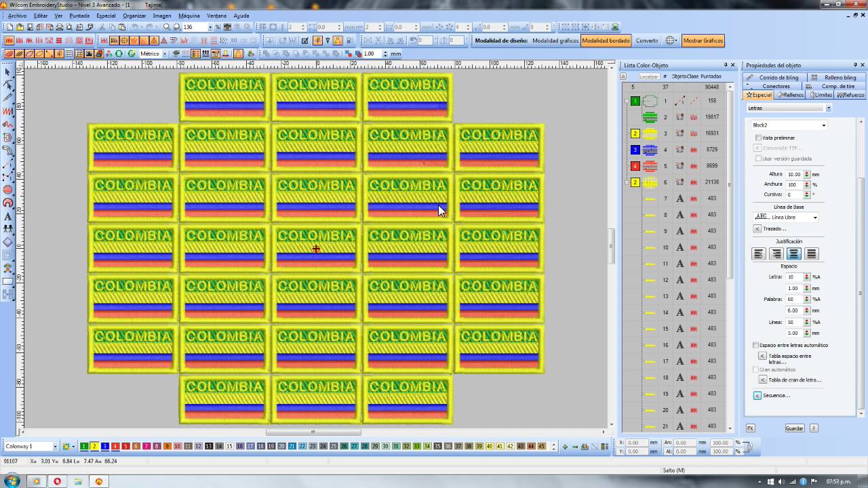Open the zoom percentage 136 dropdown
The height and width of the screenshot is (488, 868).
[210, 27]
